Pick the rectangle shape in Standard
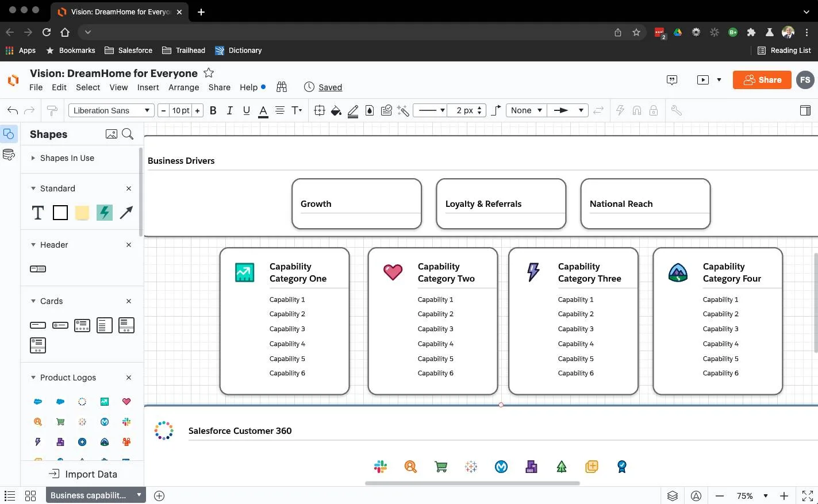Screen dimensions: 818x504 pos(60,213)
